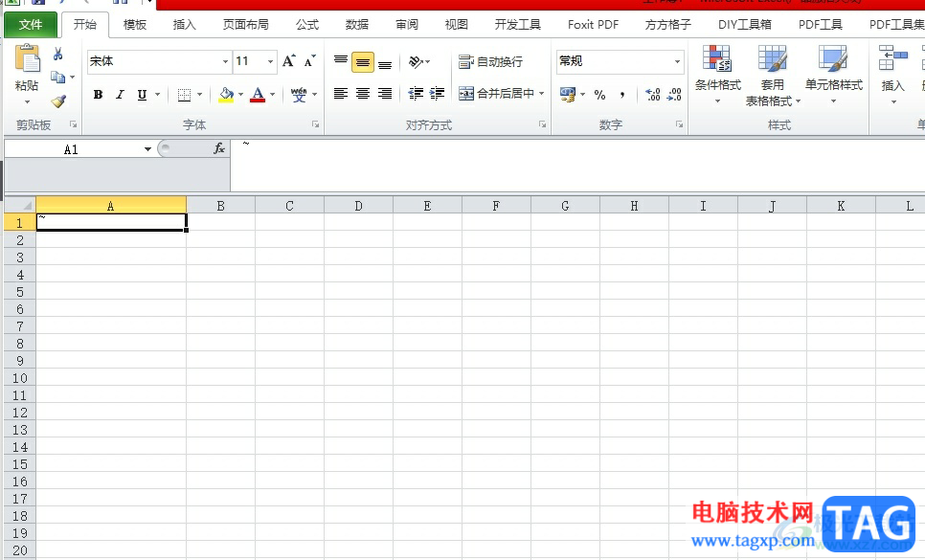The image size is (925, 560).
Task: Toggle 自动换行 wrap text
Action: (491, 62)
